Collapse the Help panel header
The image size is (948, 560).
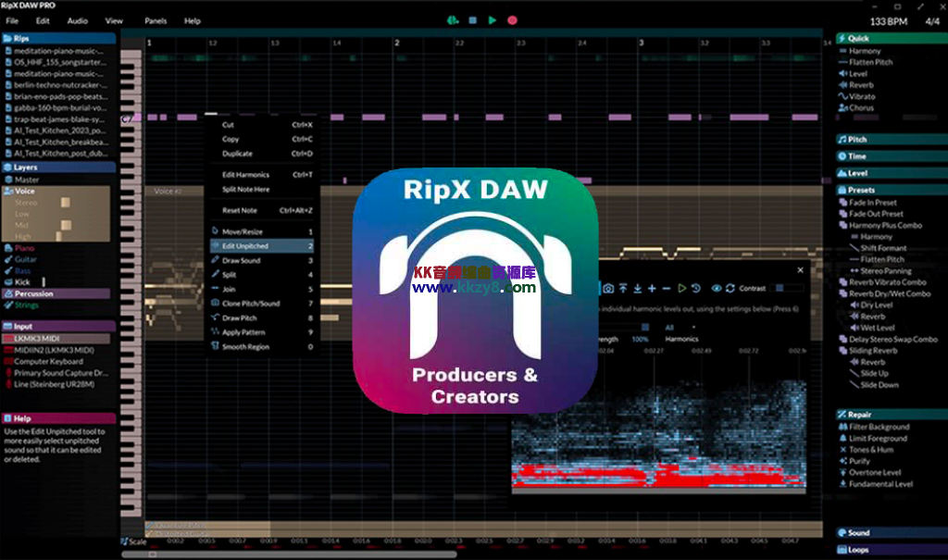pyautogui.click(x=58, y=418)
